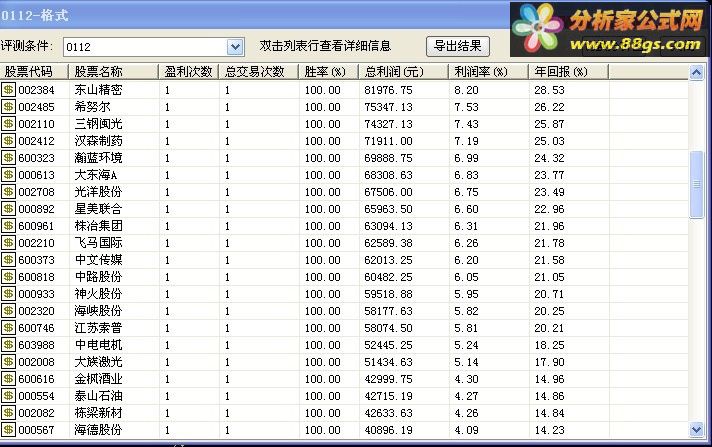The image size is (712, 447).
Task: Click the stock icon beside 002210
Action: [x=8, y=243]
